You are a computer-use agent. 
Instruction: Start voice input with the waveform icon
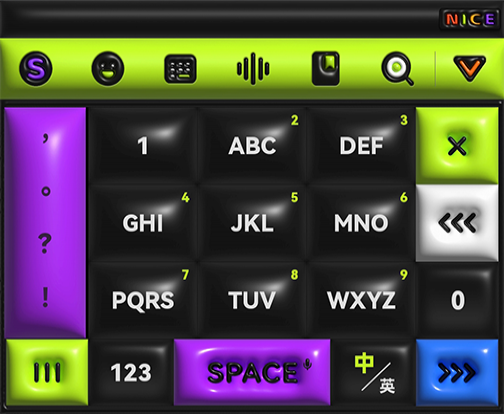(253, 68)
